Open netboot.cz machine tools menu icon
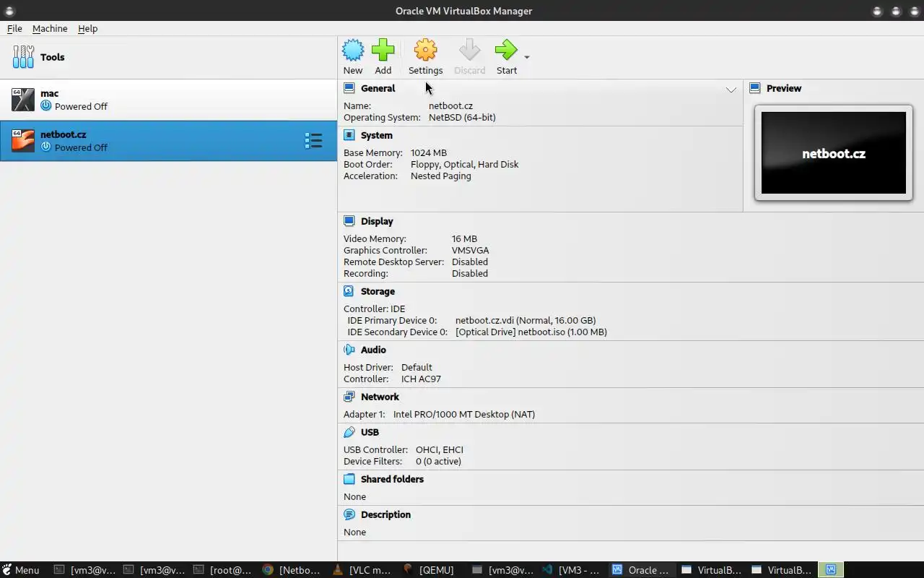This screenshot has width=924, height=578. [x=313, y=141]
